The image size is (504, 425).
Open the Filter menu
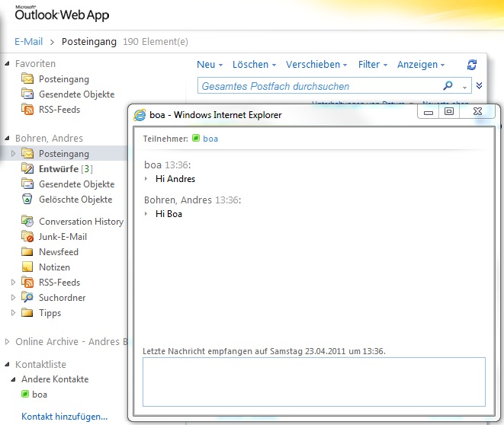coord(373,65)
